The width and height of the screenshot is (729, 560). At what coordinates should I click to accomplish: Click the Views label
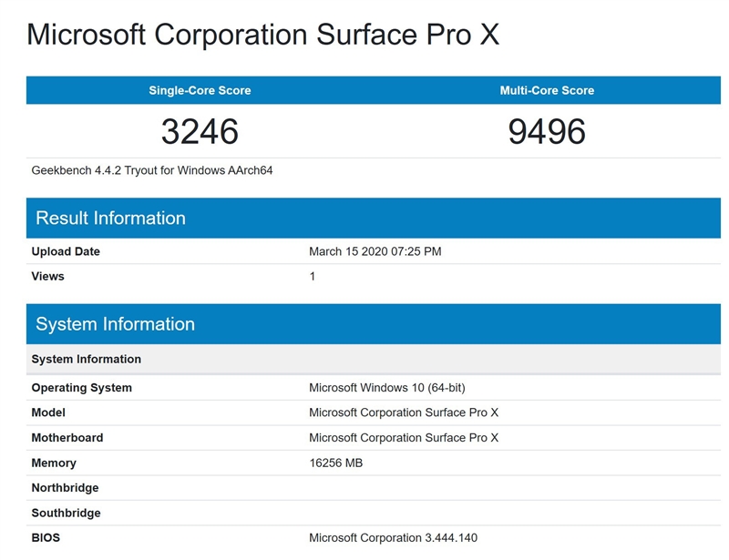point(47,276)
